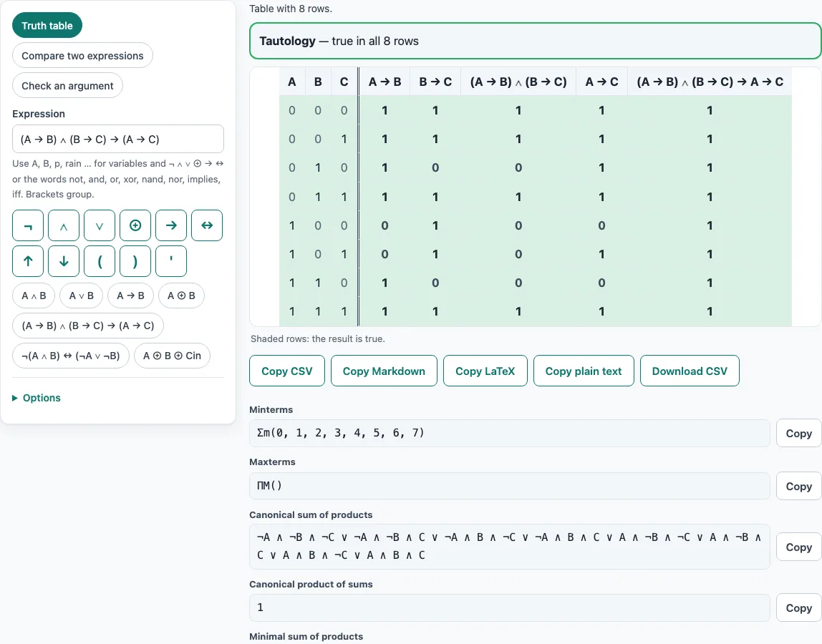The height and width of the screenshot is (644, 822).
Task: Insert the OR (∨) operator symbol
Action: (x=100, y=225)
